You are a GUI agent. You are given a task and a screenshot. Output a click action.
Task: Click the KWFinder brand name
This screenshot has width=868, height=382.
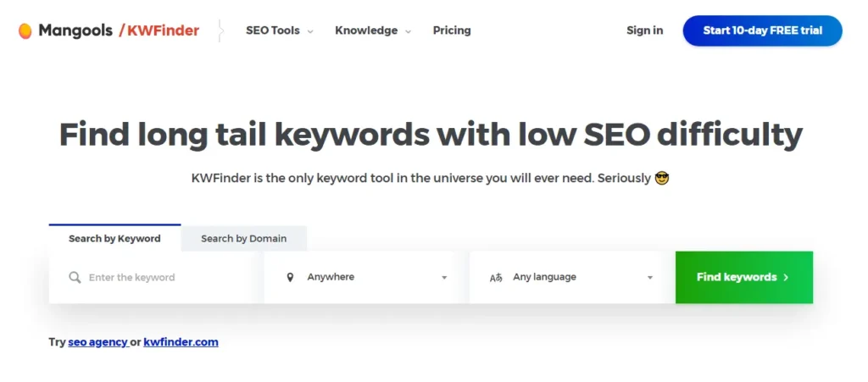(164, 31)
